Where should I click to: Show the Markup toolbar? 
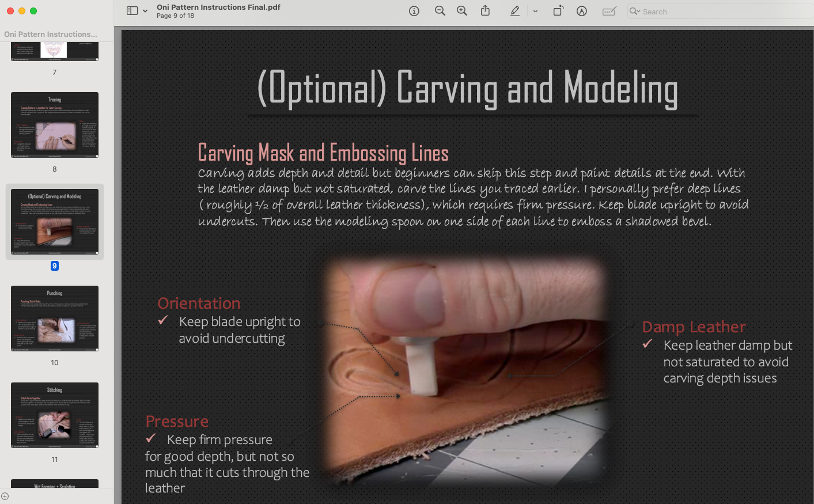tap(582, 11)
